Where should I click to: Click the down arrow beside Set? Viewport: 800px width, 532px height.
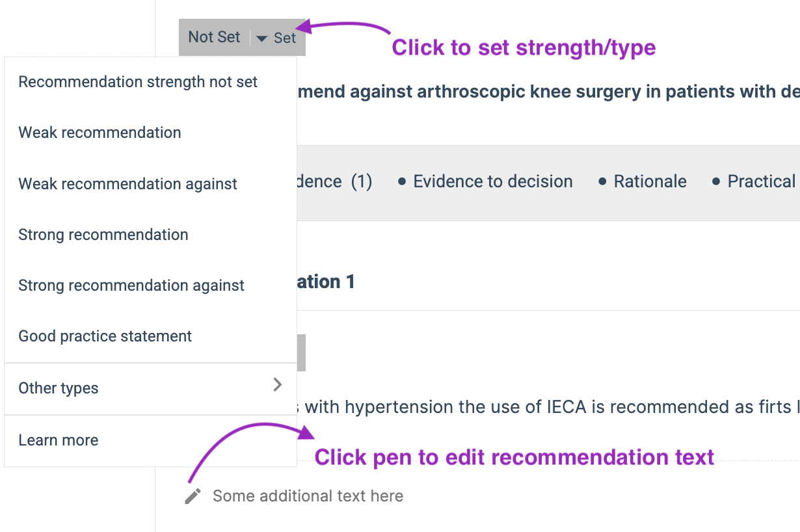tap(261, 39)
